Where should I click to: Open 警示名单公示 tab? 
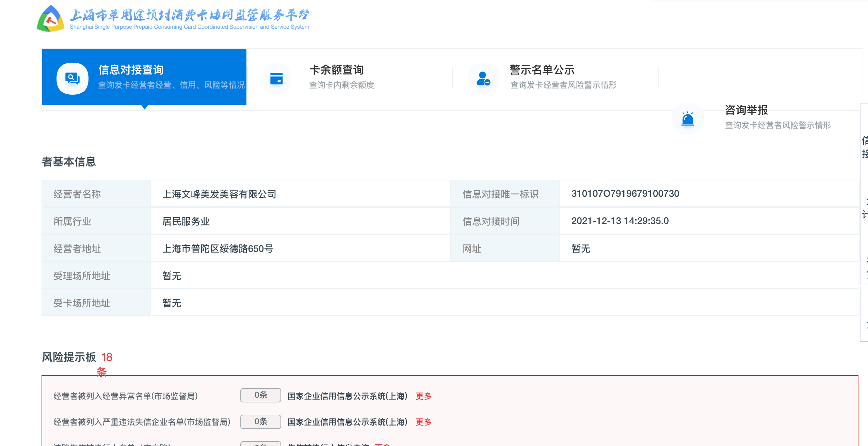pos(542,70)
